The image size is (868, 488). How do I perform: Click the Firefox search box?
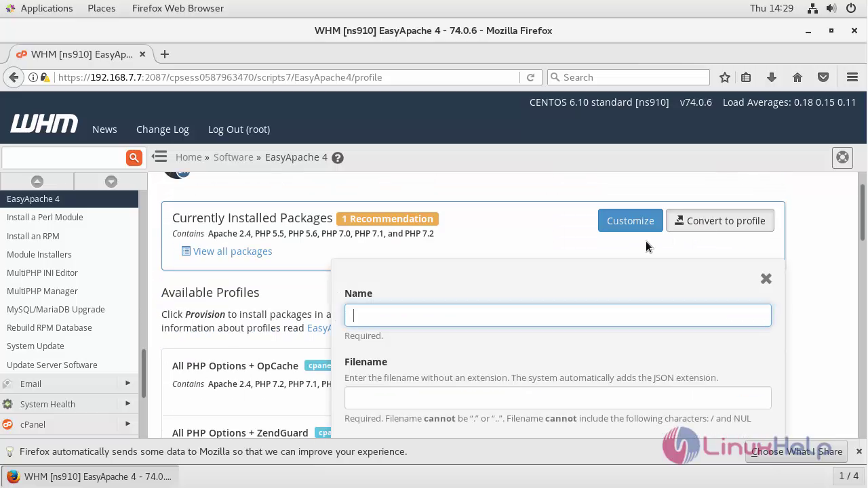point(628,77)
